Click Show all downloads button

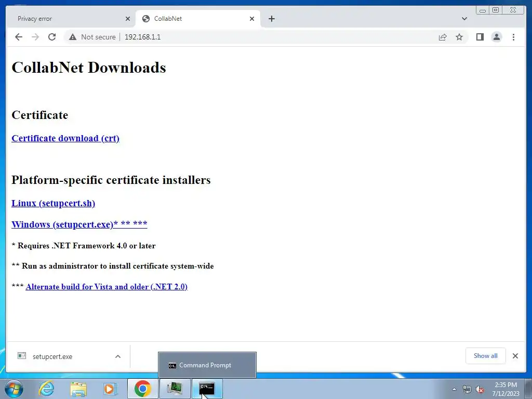(486, 356)
